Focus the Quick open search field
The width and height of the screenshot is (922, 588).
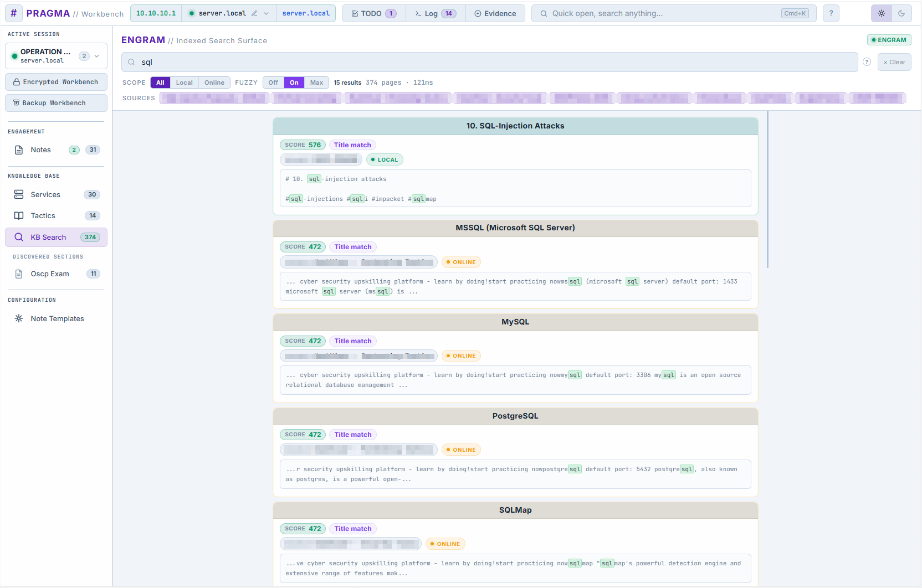tap(674, 13)
